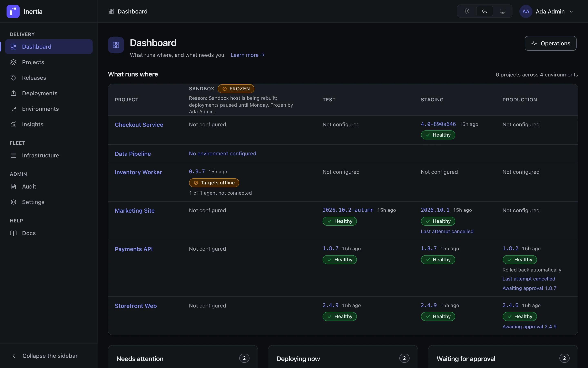The image size is (588, 368).
Task: Click Marketing Site Last attempt cancelled link
Action: click(447, 231)
